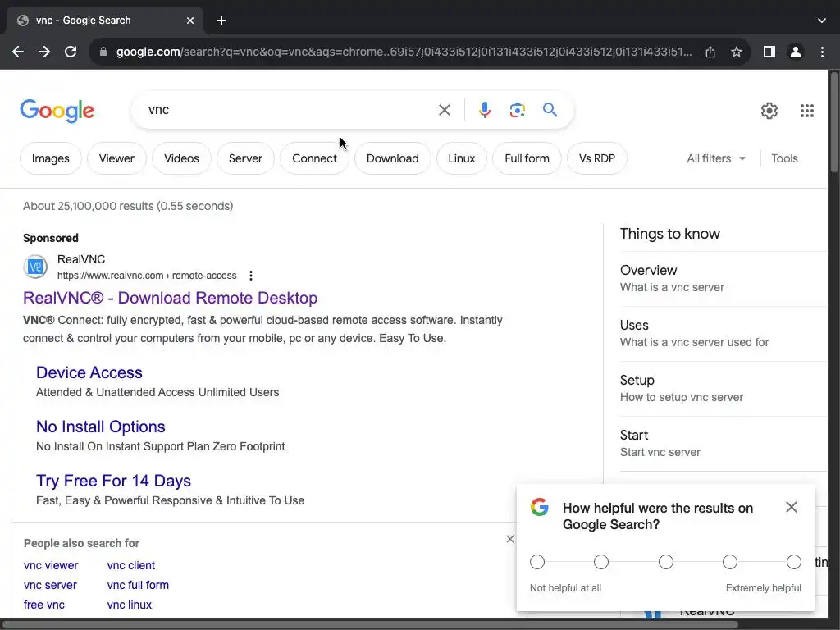Expand the Setup things to know

(x=724, y=389)
